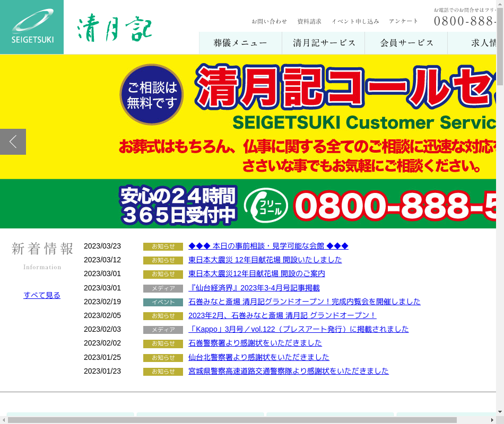The image size is (504, 424).
Task: Click the date 2023/01/25
Action: coord(102,357)
